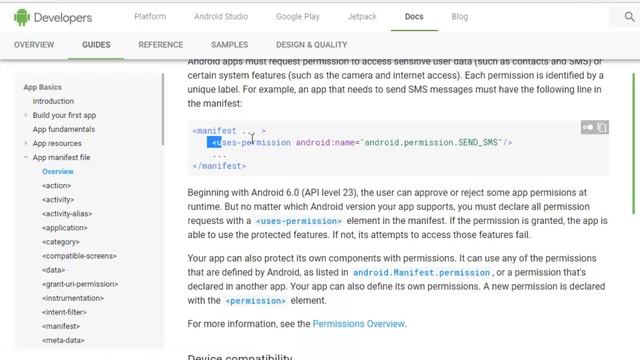Viewport: 640px width, 360px height.
Task: Open the Blog menu item
Action: point(460,17)
